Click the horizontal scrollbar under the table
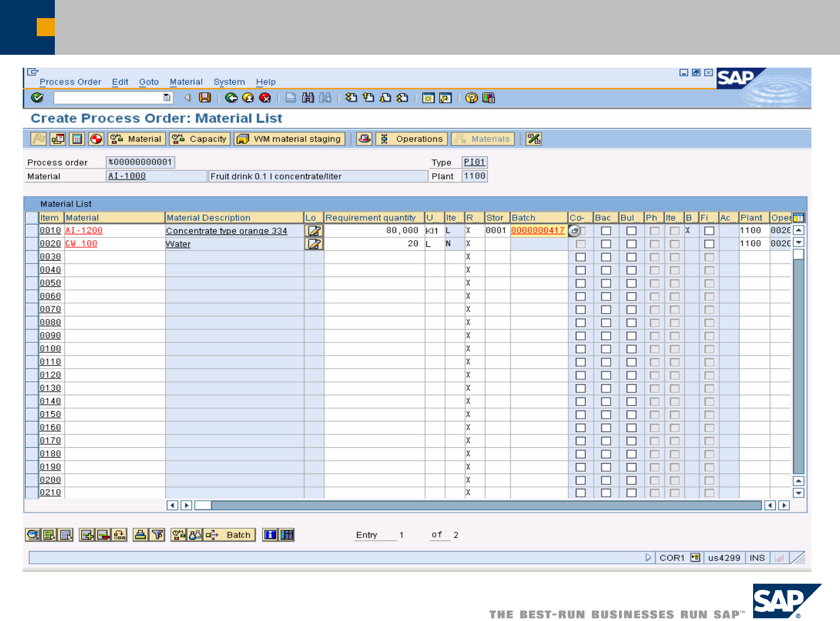The width and height of the screenshot is (840, 621). click(478, 505)
